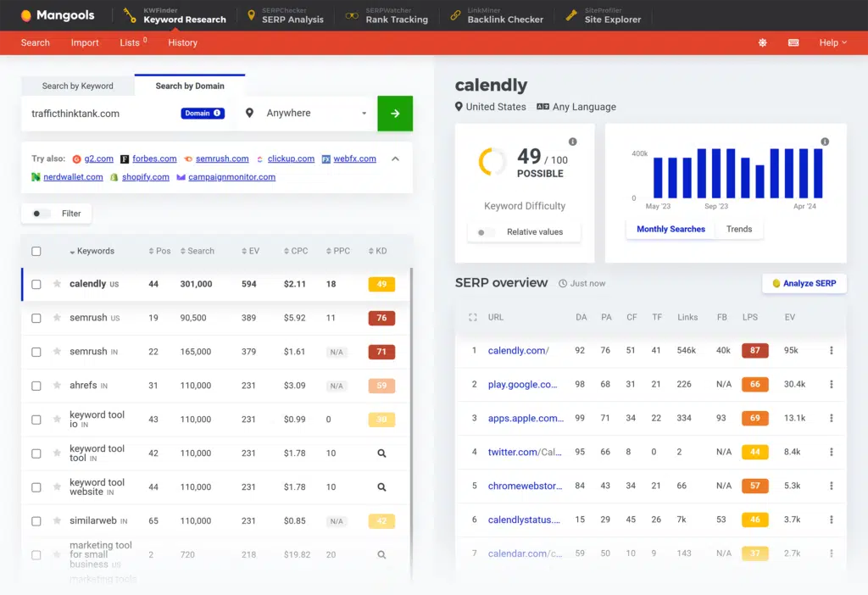Click the Mangools logo
This screenshot has height=595, width=868.
(57, 14)
